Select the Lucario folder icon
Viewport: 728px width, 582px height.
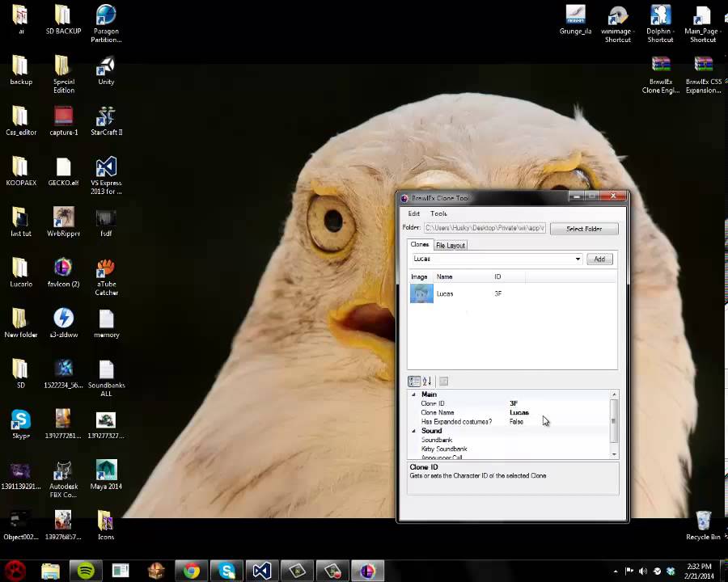tap(21, 272)
